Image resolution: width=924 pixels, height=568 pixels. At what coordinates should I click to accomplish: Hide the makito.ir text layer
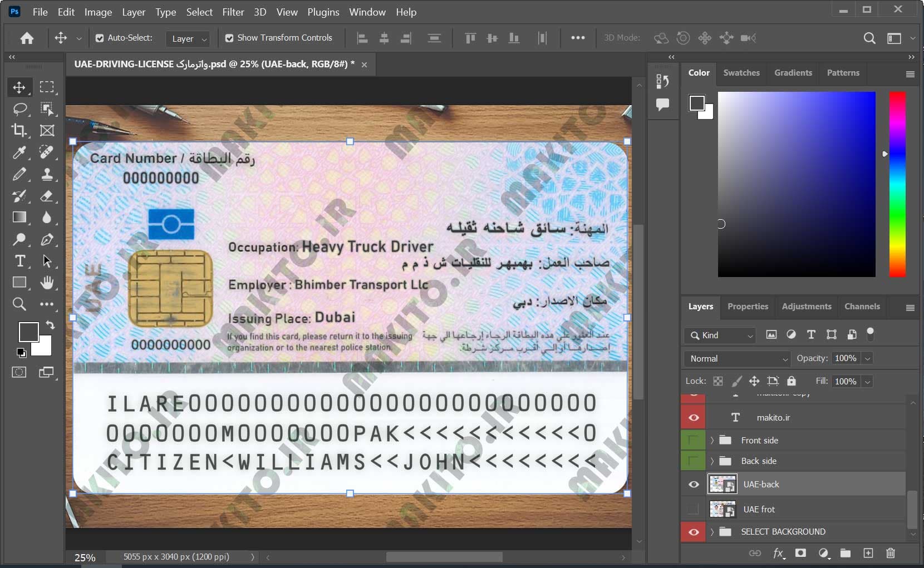pos(694,417)
